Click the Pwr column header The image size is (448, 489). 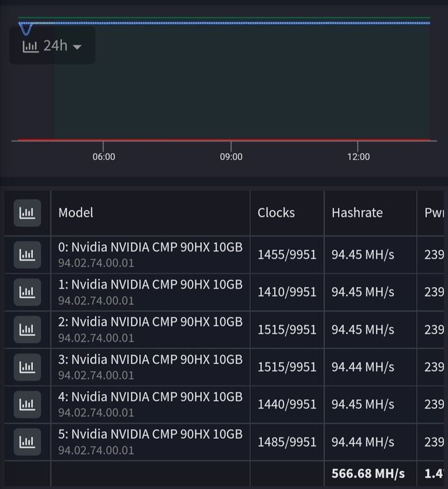coord(434,212)
